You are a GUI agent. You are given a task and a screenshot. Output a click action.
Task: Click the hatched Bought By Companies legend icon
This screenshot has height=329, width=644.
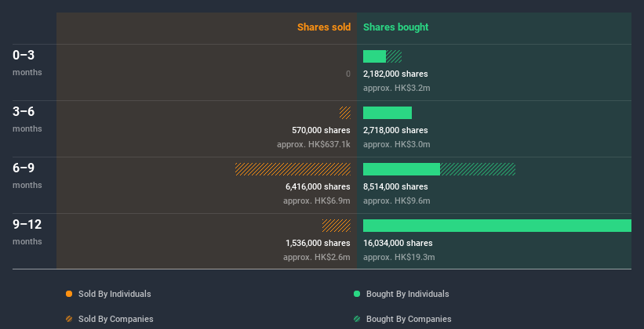coord(357,319)
